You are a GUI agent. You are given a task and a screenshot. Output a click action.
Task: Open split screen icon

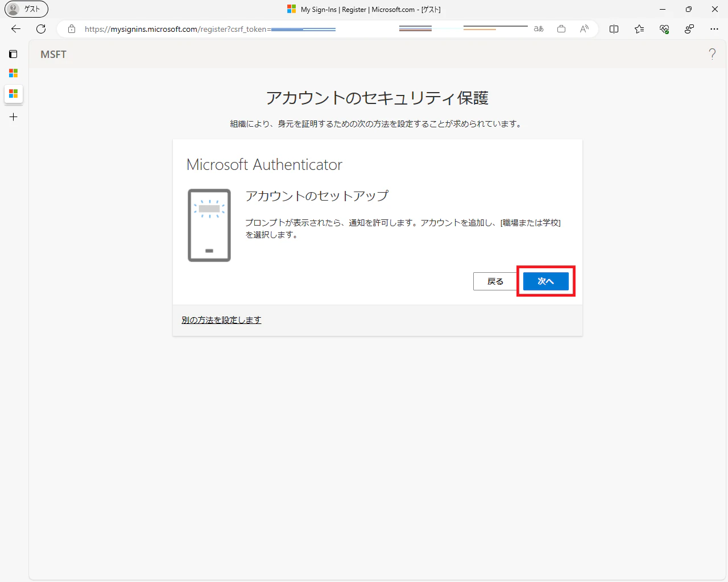pyautogui.click(x=614, y=29)
